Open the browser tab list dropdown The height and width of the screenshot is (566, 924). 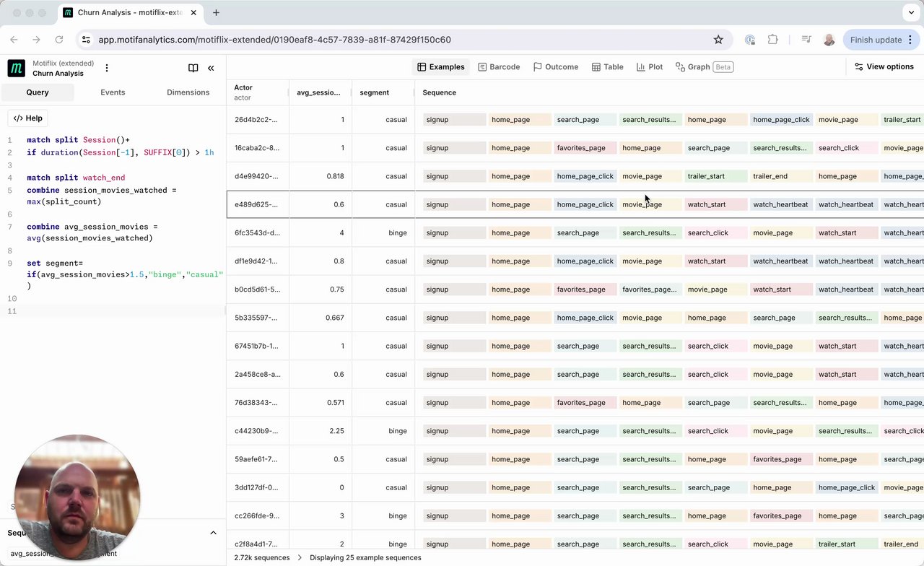(912, 12)
